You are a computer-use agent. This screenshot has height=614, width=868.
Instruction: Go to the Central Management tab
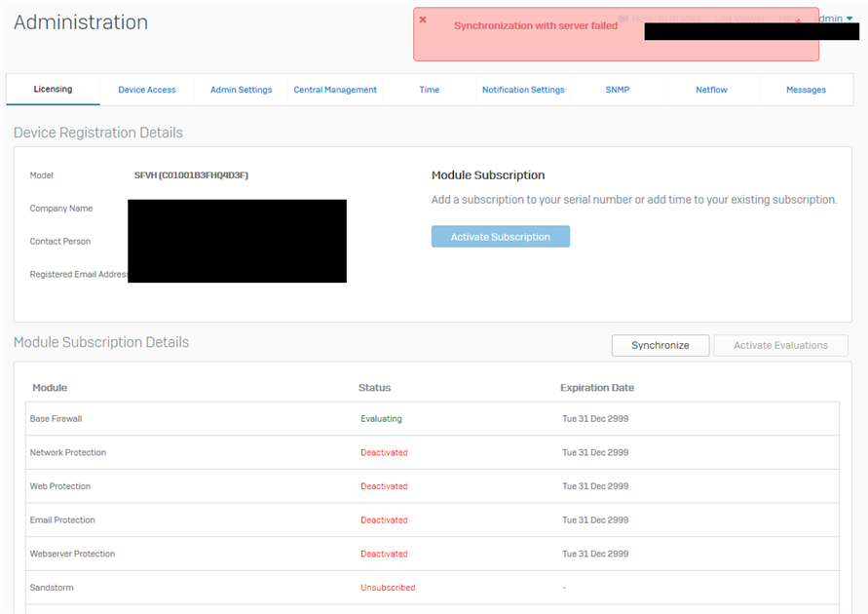point(335,90)
